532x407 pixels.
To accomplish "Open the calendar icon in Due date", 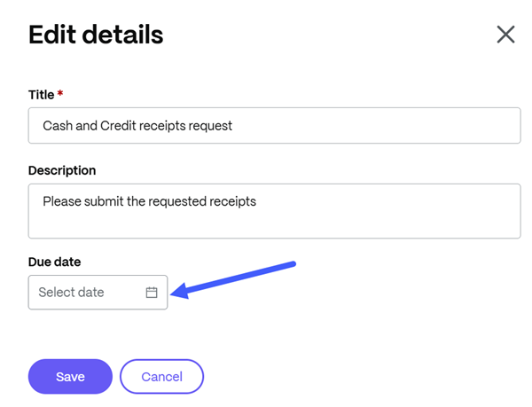I will tap(152, 293).
